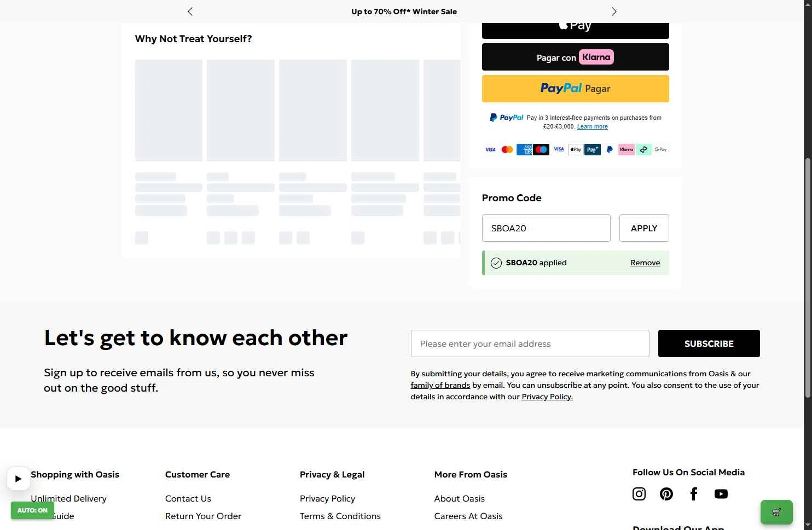Click the dark blue Pay+ payment icon
Screen dimensions: 812x530
(593, 149)
